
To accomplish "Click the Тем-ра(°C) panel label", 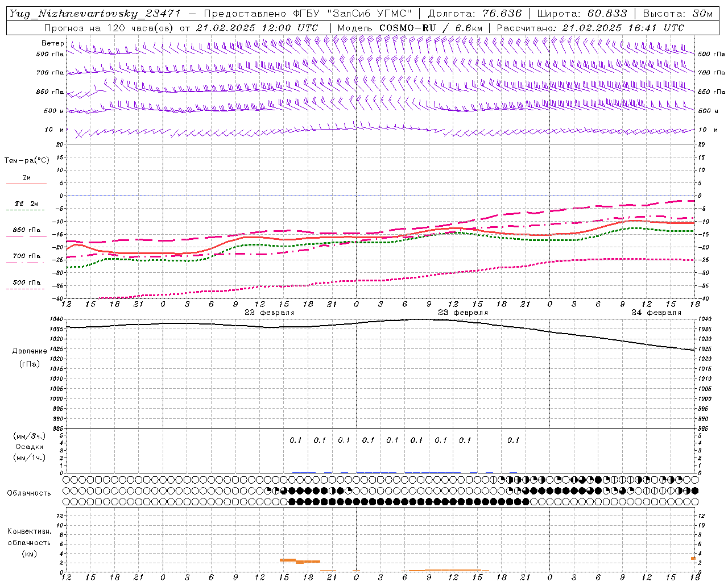I will tap(27, 161).
